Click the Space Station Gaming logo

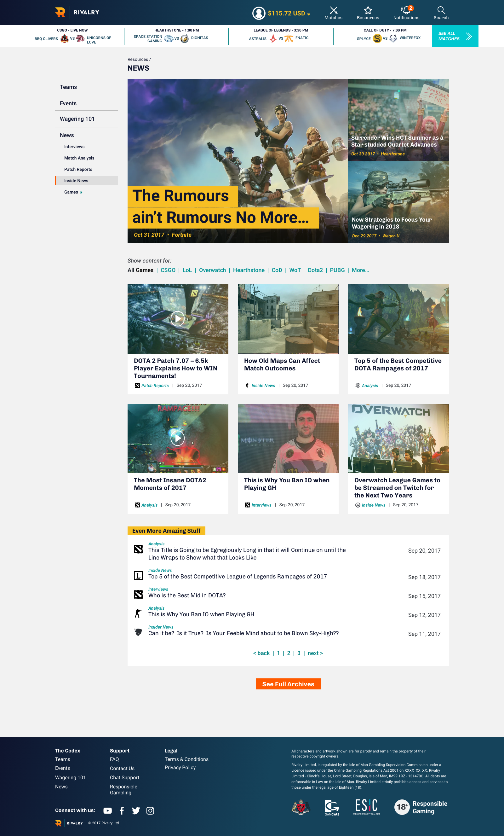pos(169,38)
